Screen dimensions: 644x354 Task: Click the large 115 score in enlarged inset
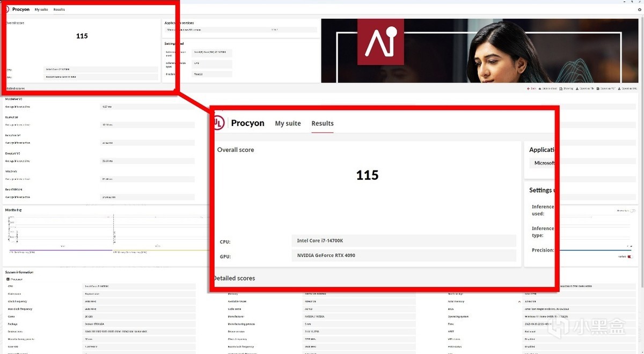pyautogui.click(x=368, y=175)
